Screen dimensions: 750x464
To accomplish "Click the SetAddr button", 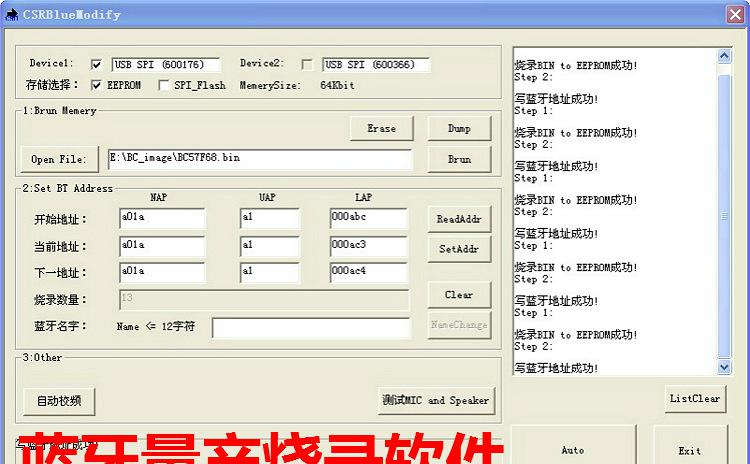I will [x=459, y=249].
